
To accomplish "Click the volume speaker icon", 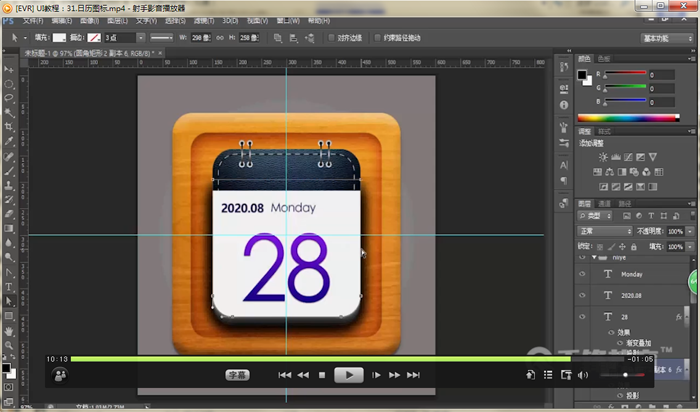I will (x=582, y=375).
